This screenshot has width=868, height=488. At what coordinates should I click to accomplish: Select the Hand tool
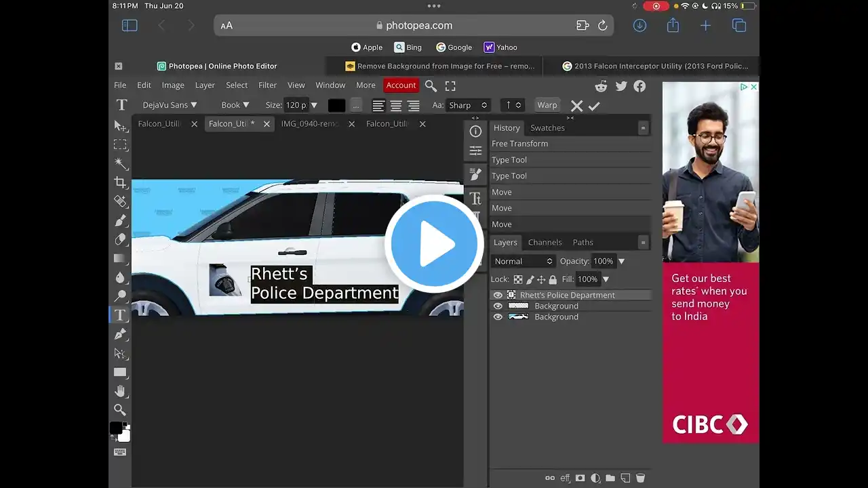121,390
